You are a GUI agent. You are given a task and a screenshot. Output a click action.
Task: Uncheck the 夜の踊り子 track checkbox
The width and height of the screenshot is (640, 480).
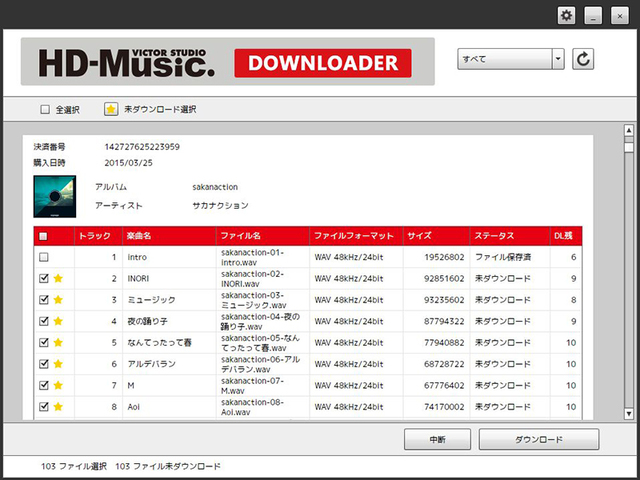[44, 321]
